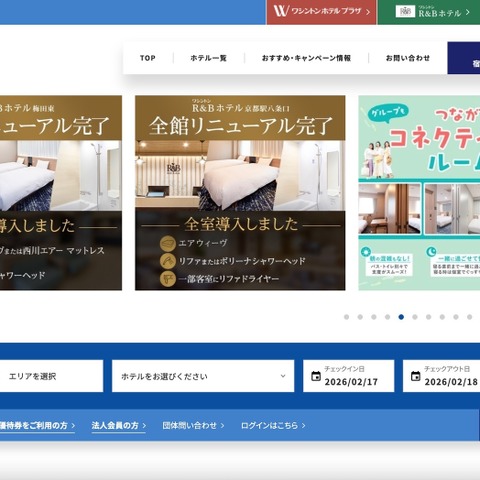The image size is (480, 480).
Task: Select the ninth carousel dot
Action: tap(456, 317)
